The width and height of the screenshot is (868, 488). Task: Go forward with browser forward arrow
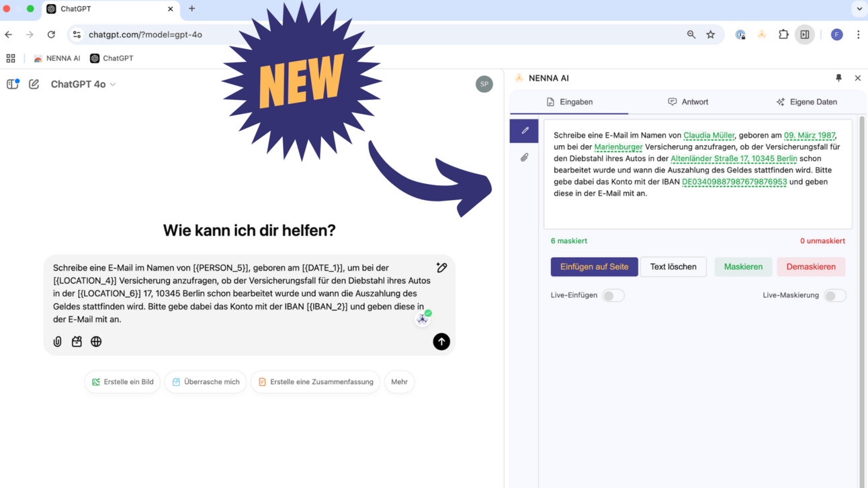point(30,34)
